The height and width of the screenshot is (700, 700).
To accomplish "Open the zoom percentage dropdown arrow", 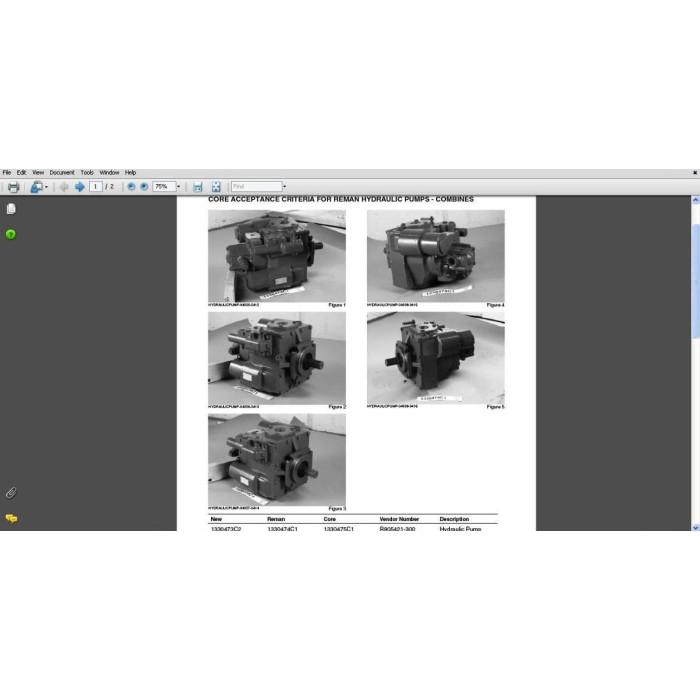I will point(179,187).
